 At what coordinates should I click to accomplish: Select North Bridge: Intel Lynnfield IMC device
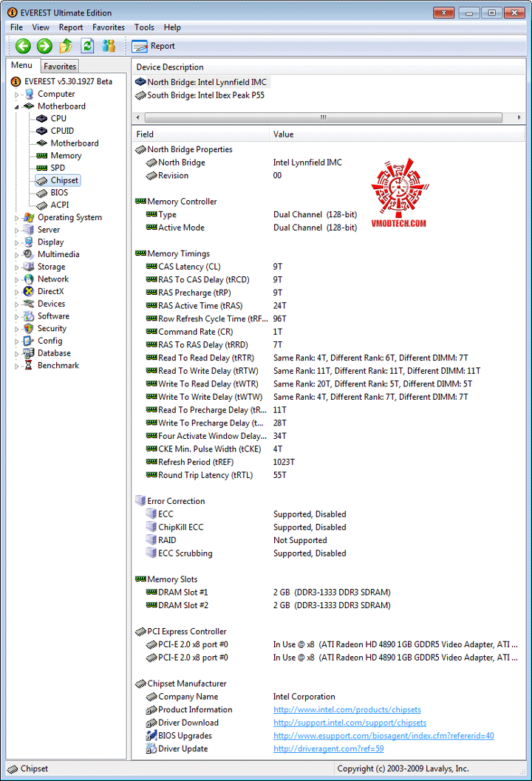pos(201,82)
